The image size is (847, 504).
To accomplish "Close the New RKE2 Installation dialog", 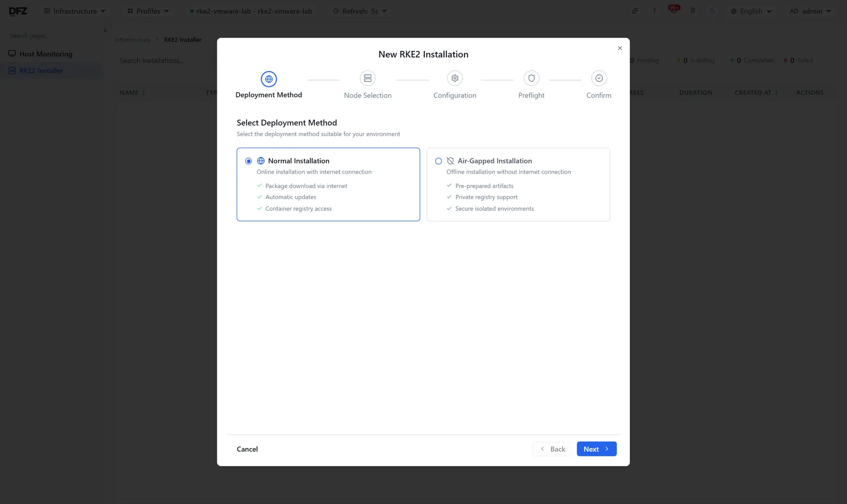I will [x=620, y=48].
